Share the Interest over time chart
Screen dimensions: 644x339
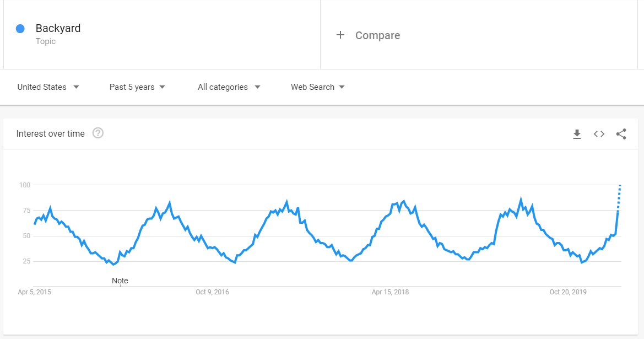coord(621,134)
